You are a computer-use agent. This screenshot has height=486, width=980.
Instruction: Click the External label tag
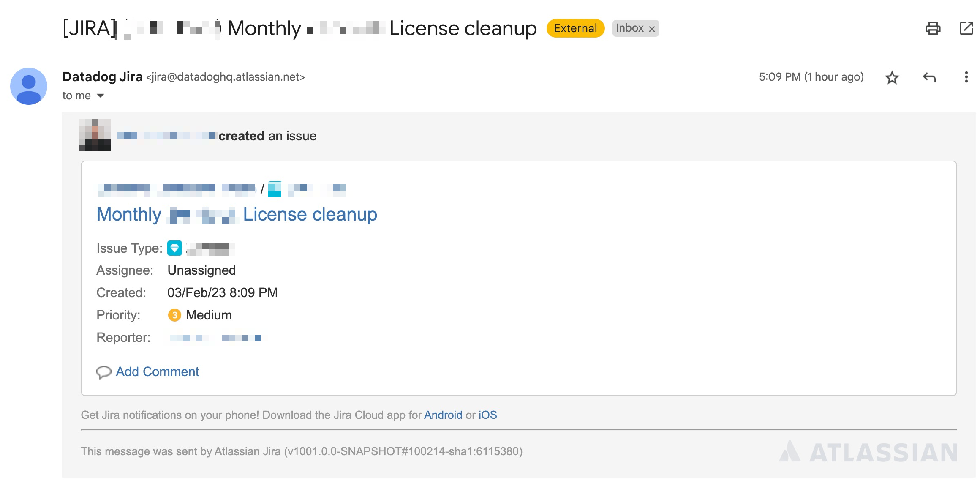tap(575, 28)
